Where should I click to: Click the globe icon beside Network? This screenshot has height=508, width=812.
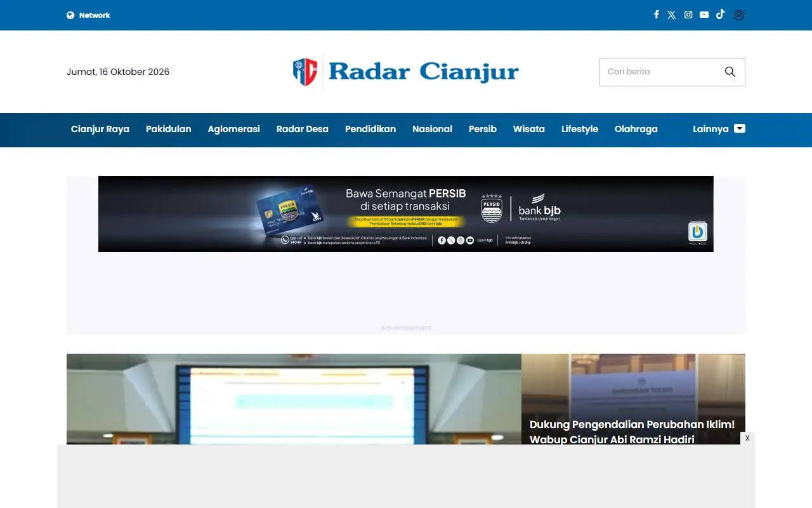pos(70,15)
